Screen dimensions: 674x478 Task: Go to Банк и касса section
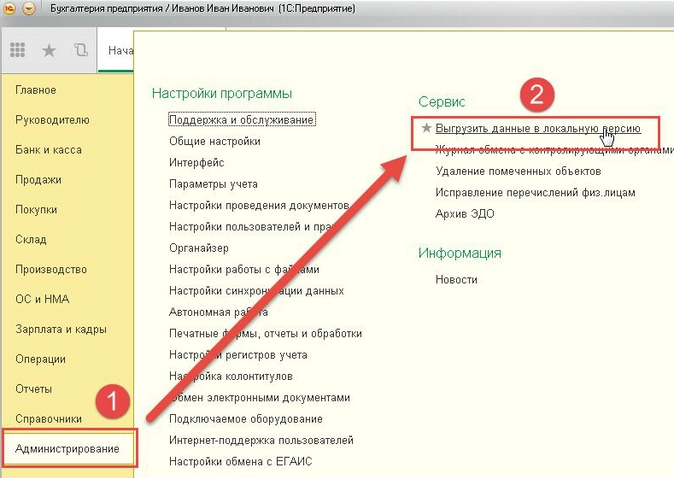48,150
